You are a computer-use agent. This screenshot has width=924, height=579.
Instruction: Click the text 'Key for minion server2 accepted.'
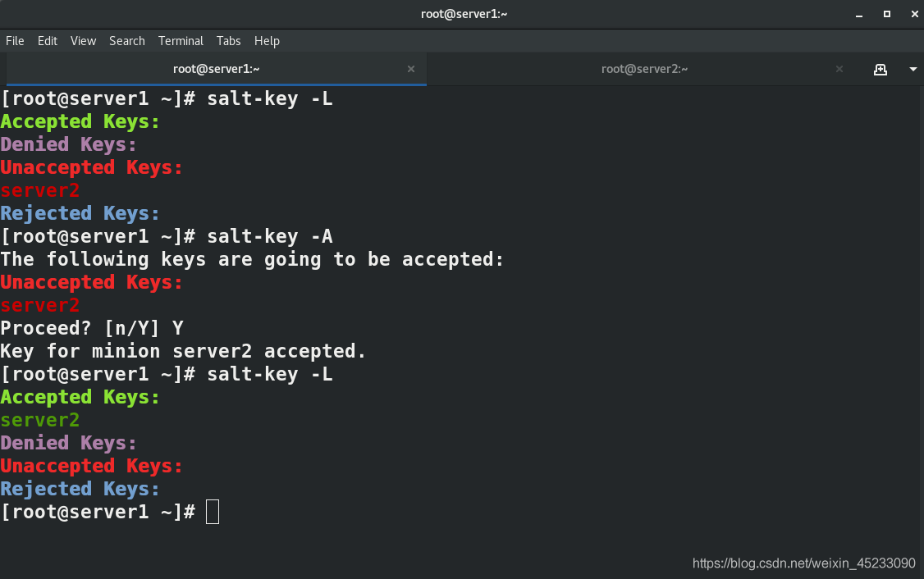(183, 351)
